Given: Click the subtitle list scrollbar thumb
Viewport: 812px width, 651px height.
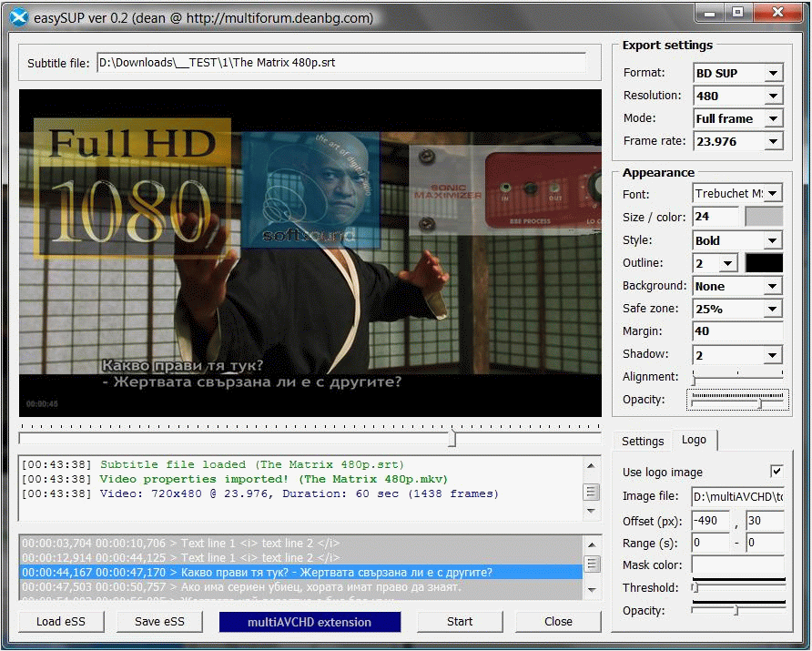Looking at the screenshot, I should click(592, 564).
